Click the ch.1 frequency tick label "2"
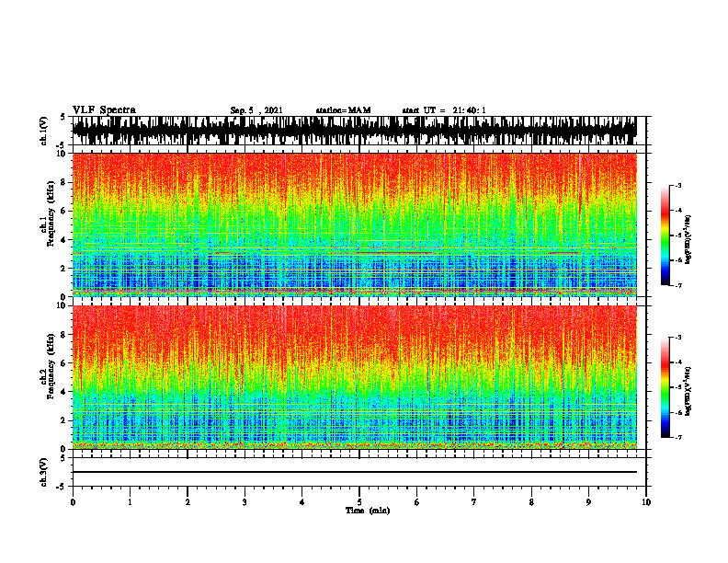Viewport: 728px width, 563px height. coord(63,269)
